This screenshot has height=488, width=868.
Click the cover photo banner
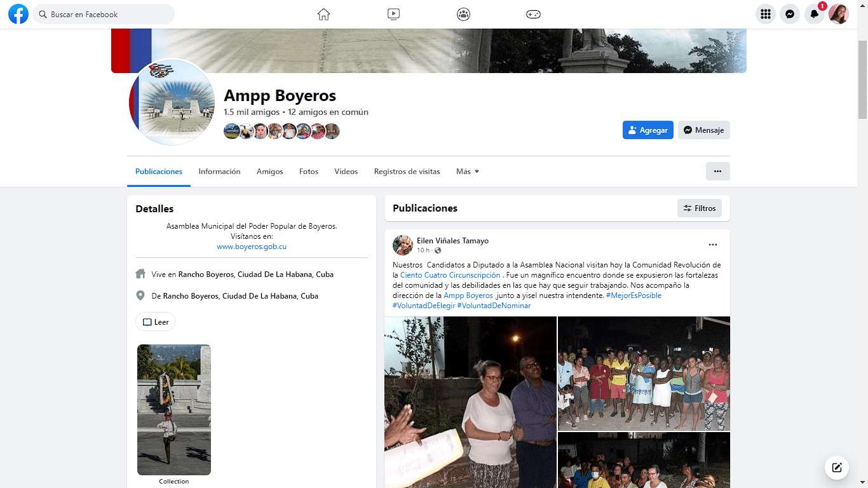429,51
